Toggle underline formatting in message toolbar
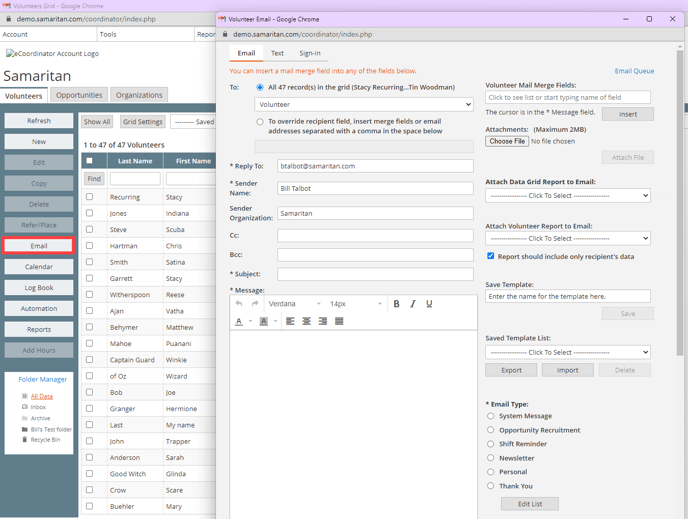This screenshot has width=688, height=519. point(429,304)
